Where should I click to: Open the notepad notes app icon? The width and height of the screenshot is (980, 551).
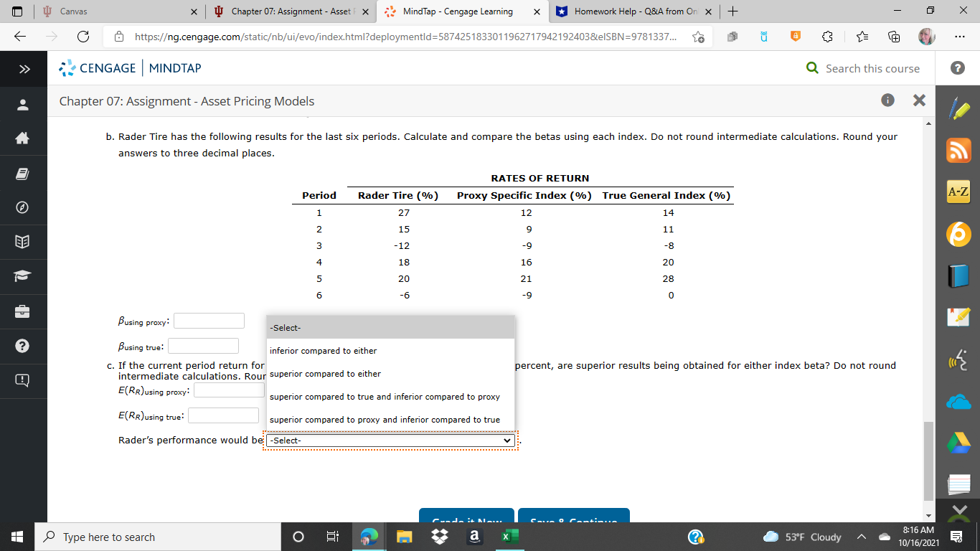click(959, 316)
